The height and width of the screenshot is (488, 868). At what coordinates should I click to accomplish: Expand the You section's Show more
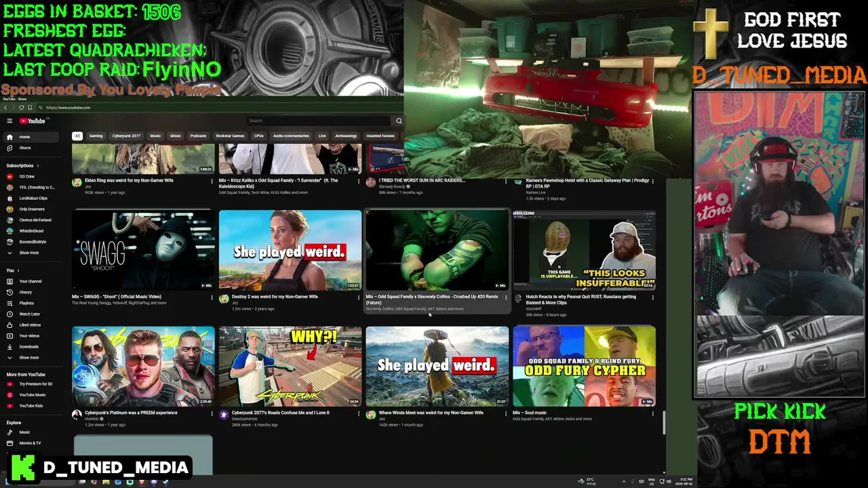tap(31, 357)
